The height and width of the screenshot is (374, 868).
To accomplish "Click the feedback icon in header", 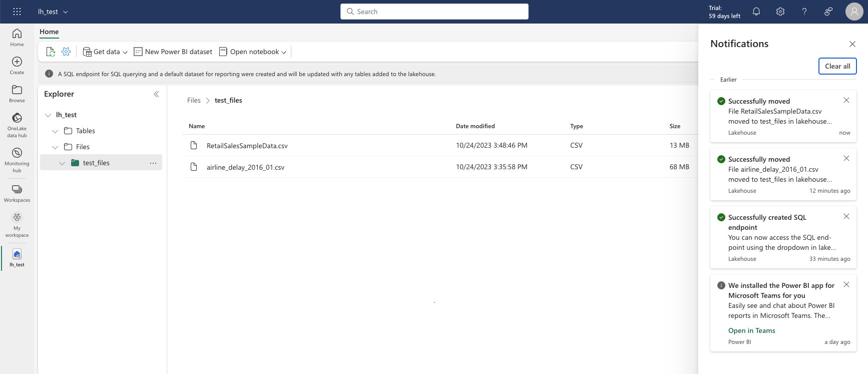I will [x=828, y=12].
